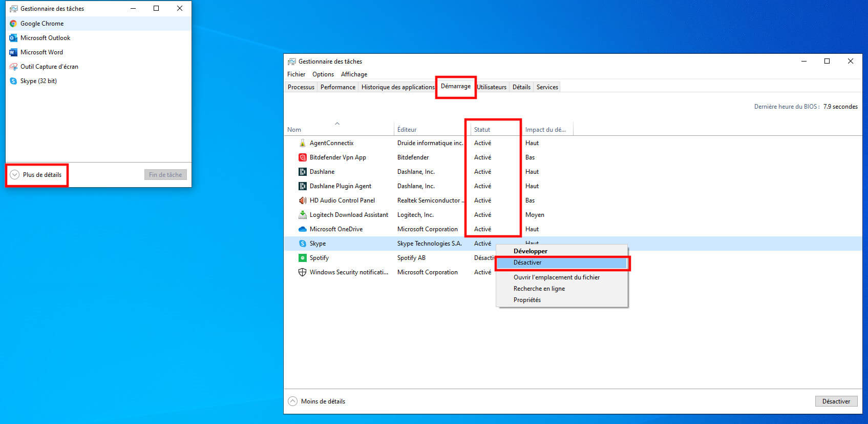The image size is (868, 424).
Task: Click the Fin de tâche button
Action: tap(165, 175)
